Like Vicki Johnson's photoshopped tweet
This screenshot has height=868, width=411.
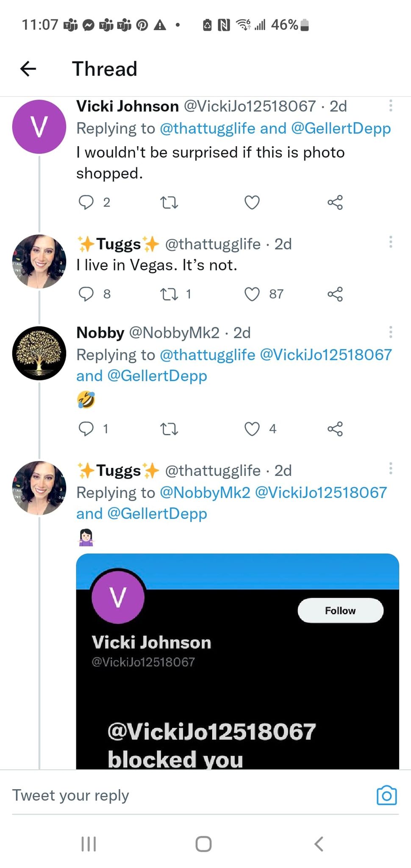[x=252, y=203]
